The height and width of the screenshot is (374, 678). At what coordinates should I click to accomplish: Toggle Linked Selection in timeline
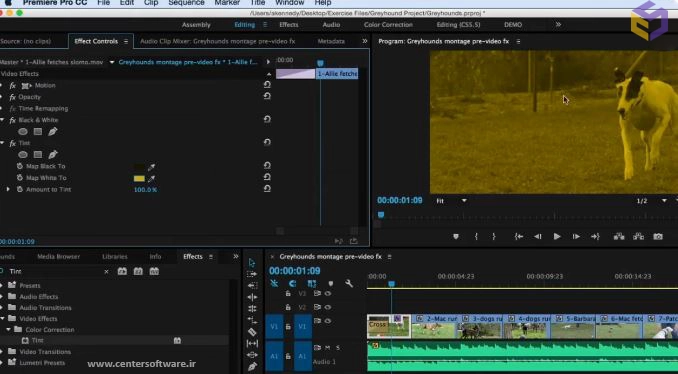coord(312,284)
